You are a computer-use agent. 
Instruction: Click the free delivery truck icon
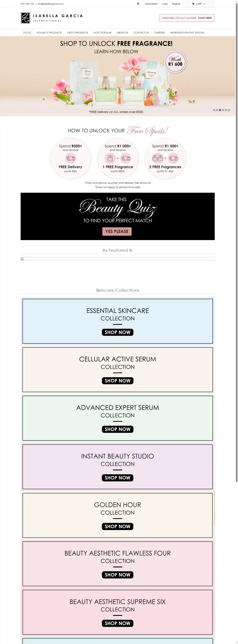click(x=71, y=159)
